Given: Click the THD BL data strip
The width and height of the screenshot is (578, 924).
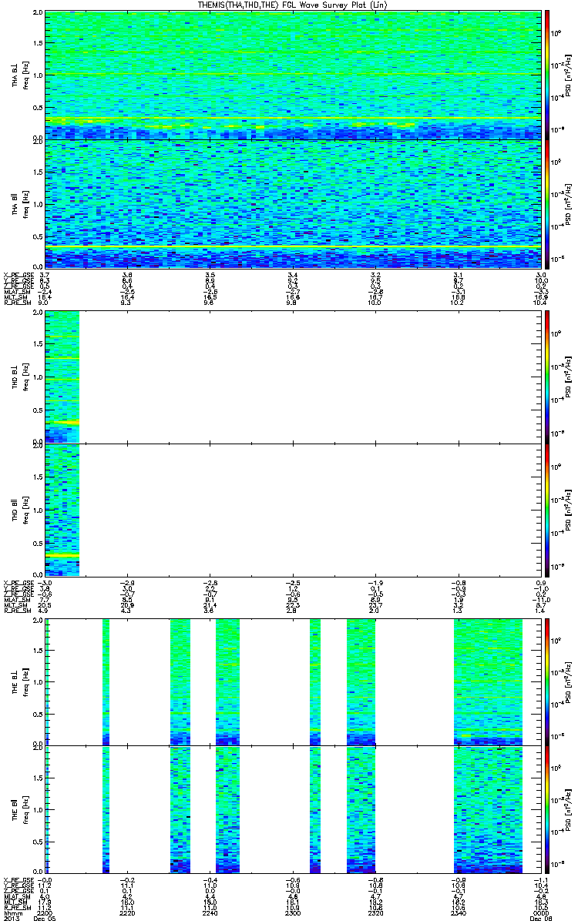Looking at the screenshot, I should point(62,376).
